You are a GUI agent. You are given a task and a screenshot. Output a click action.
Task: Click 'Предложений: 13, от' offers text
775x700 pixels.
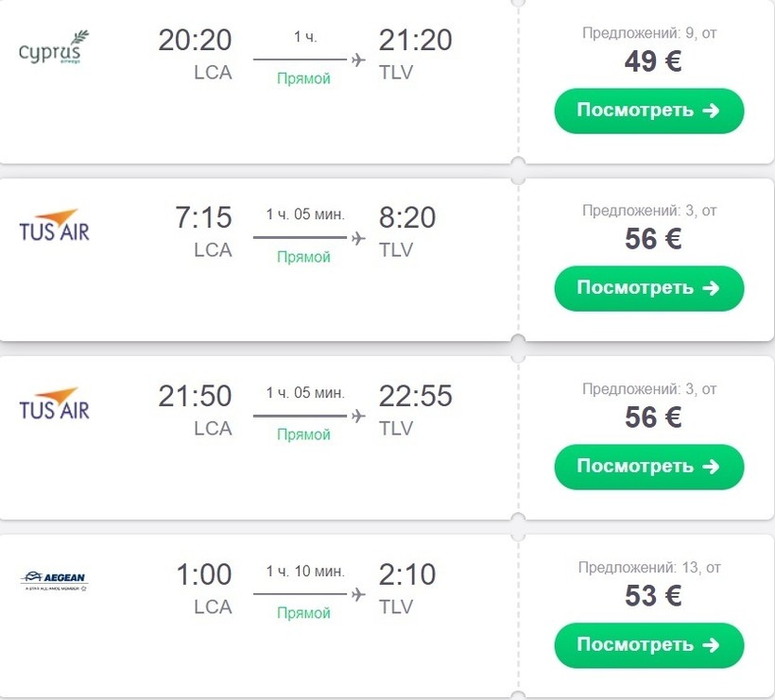tap(649, 568)
